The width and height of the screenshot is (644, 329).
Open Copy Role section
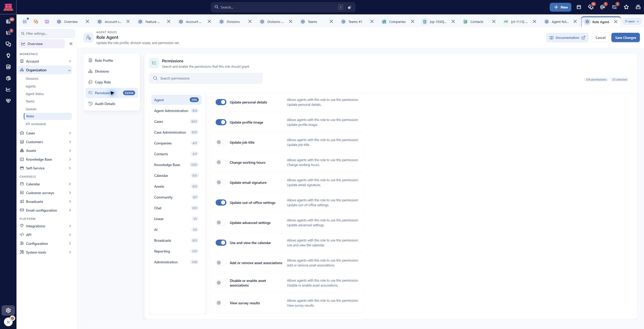[x=112, y=82]
